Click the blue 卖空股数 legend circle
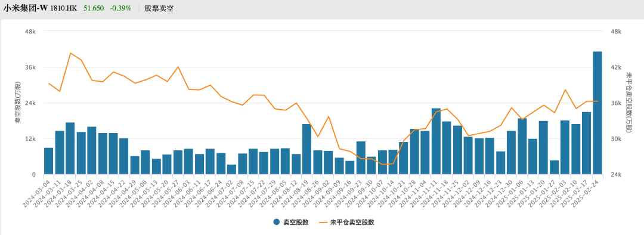Screen dimensions: 644x235 click(x=277, y=222)
